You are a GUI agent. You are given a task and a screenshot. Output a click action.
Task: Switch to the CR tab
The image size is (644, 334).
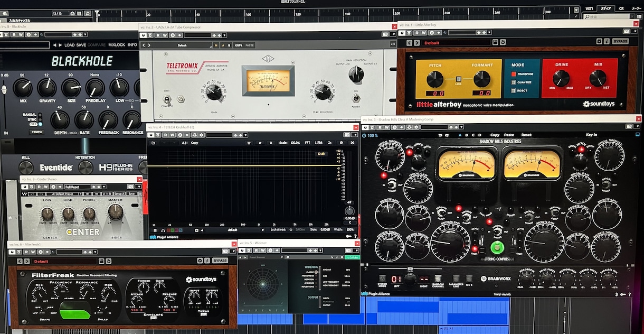[621, 8]
